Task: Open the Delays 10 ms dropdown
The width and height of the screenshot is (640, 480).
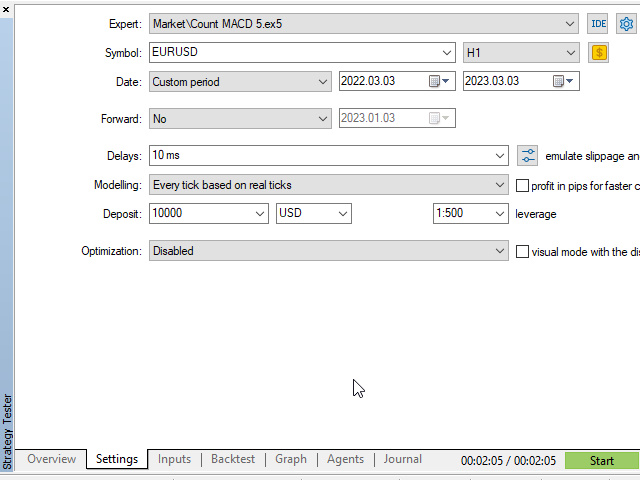Action: (x=500, y=156)
